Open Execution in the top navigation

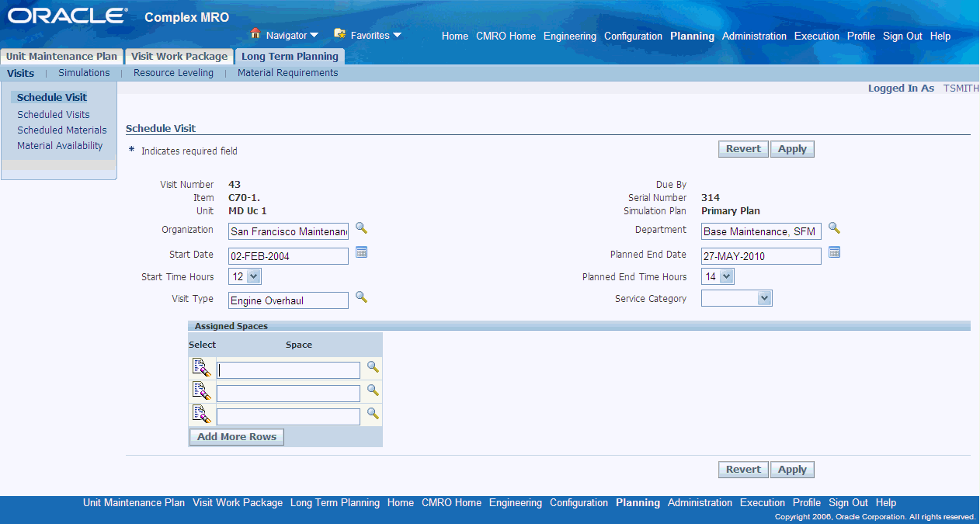(817, 36)
